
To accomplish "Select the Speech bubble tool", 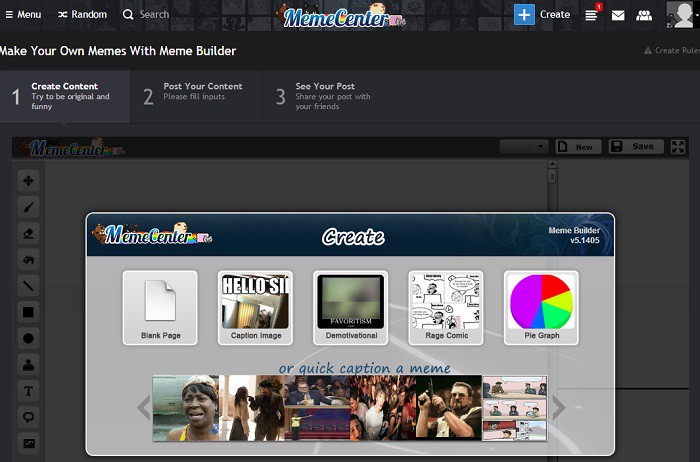I will click(28, 417).
